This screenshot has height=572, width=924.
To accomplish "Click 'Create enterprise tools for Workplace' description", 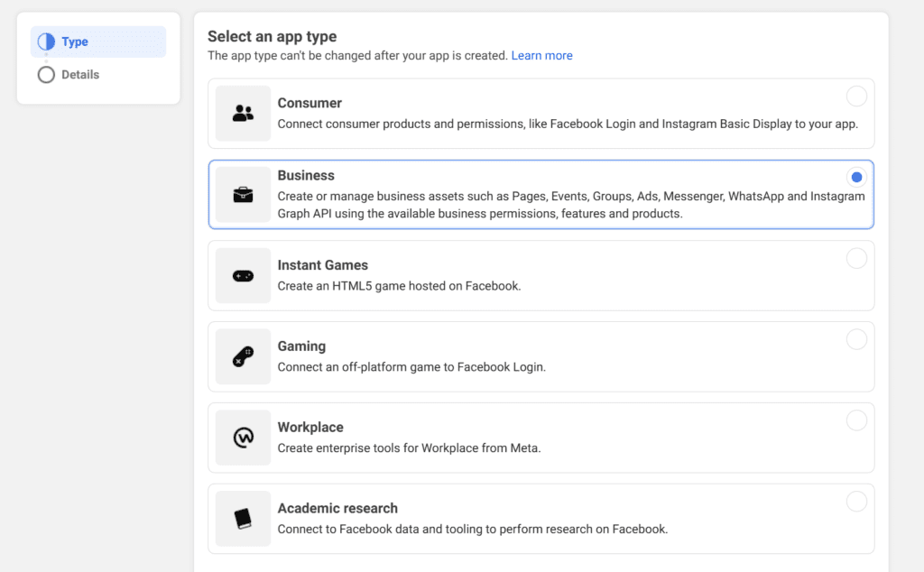I will point(409,448).
